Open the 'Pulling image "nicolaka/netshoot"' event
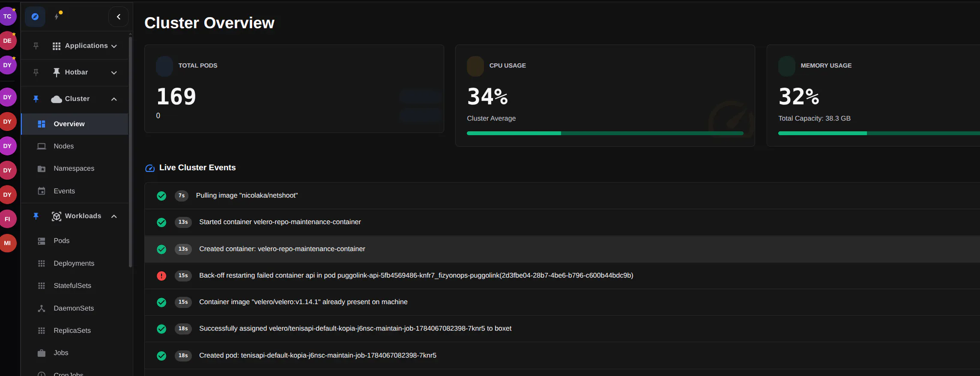Screen dimensions: 980x376 [x=562, y=196]
